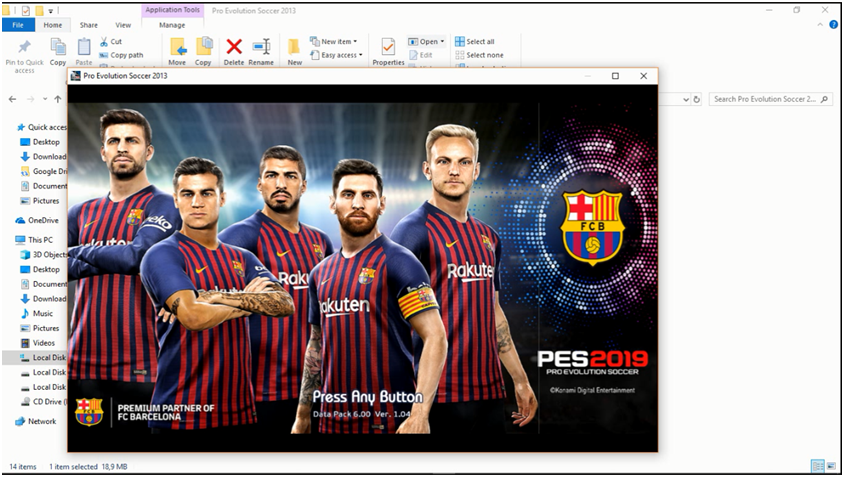Click Pin to Quick access icon

click(x=24, y=47)
